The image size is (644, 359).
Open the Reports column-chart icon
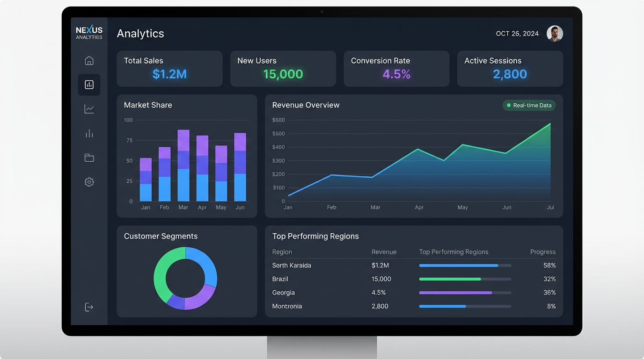(x=89, y=133)
